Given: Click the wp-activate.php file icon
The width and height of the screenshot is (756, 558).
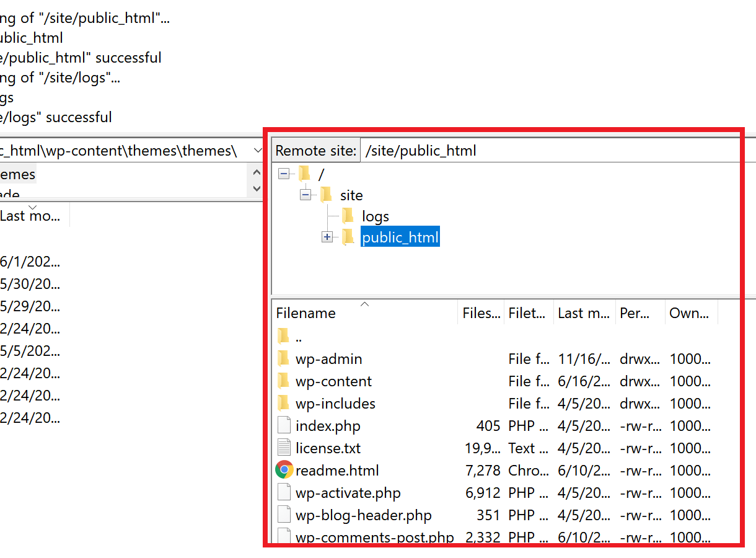Looking at the screenshot, I should (x=284, y=492).
